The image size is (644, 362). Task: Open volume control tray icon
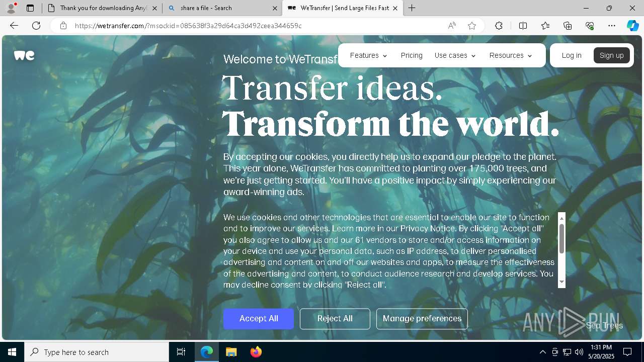579,352
